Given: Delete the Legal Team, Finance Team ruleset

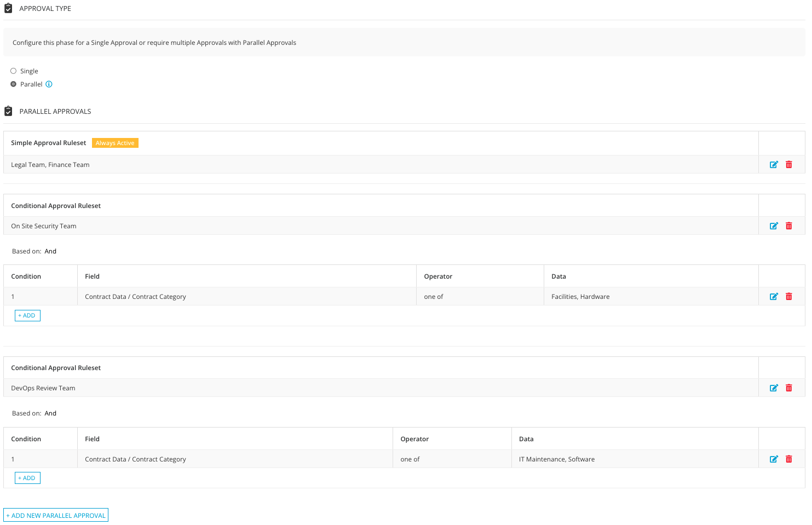Looking at the screenshot, I should pos(789,164).
